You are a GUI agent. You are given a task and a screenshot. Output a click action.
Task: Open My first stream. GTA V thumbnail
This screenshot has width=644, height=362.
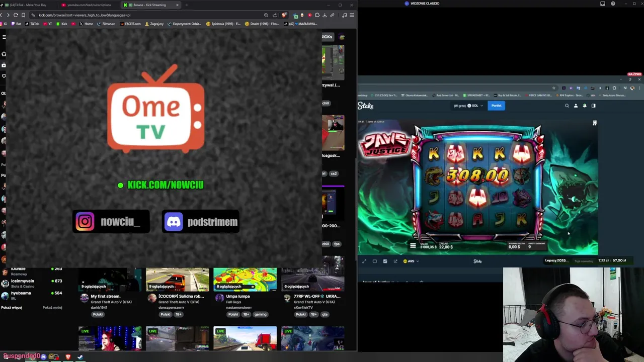pos(110,280)
